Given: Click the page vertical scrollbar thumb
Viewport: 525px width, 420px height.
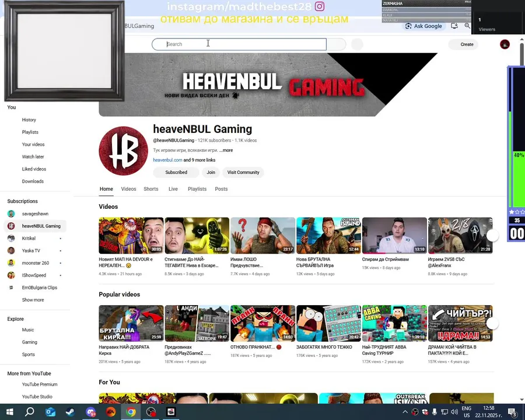Looking at the screenshot, I should click(521, 54).
